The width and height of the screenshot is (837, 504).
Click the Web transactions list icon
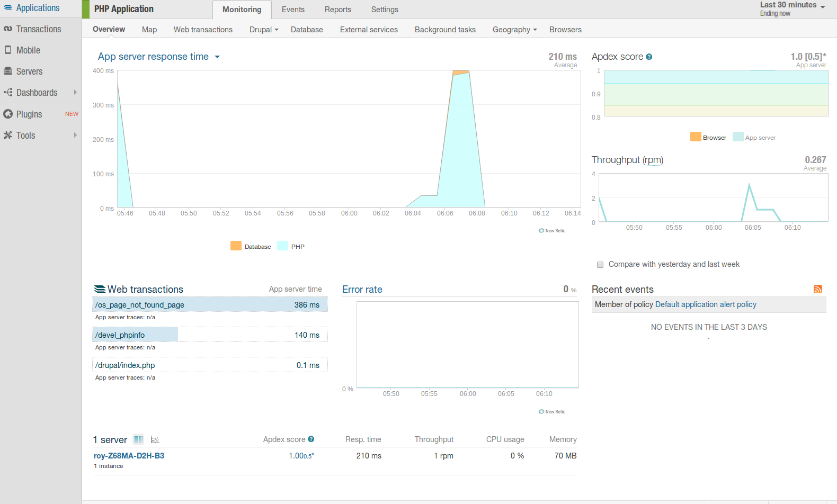click(x=100, y=289)
